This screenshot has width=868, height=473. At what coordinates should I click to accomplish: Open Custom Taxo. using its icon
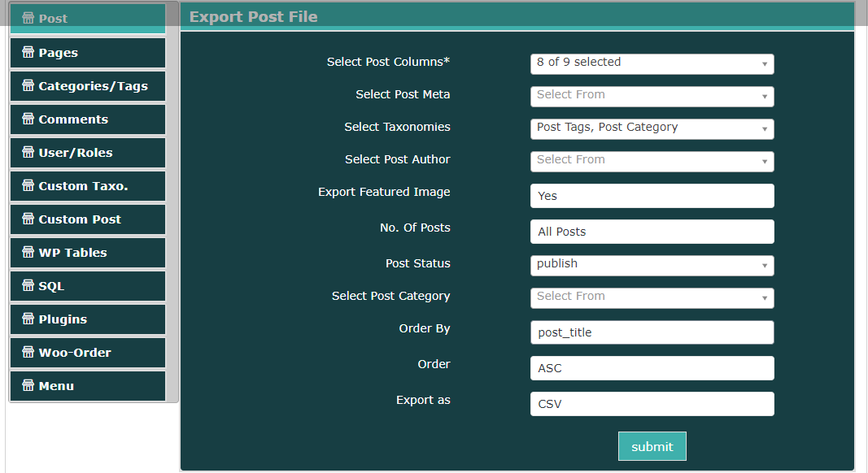coord(28,185)
